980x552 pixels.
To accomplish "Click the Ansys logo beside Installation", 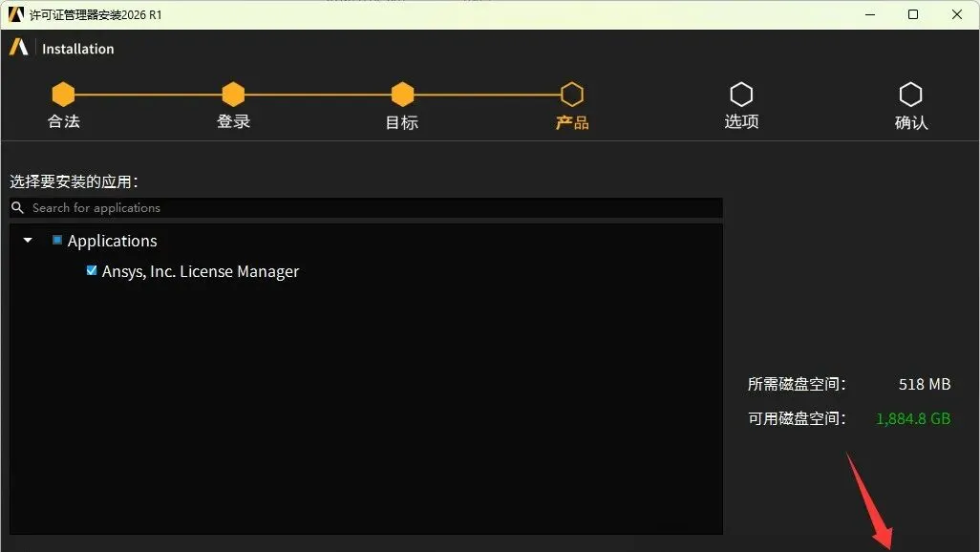I will pos(19,47).
